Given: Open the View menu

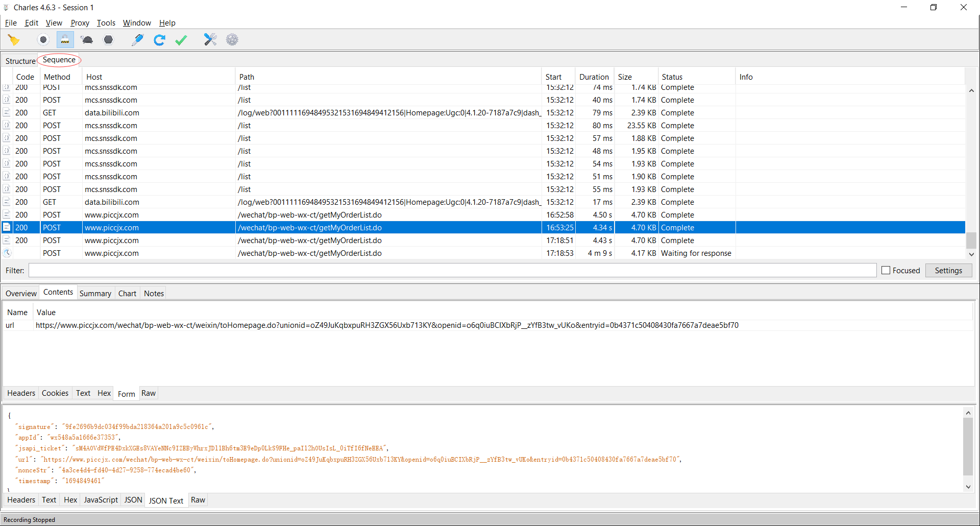Looking at the screenshot, I should 54,23.
